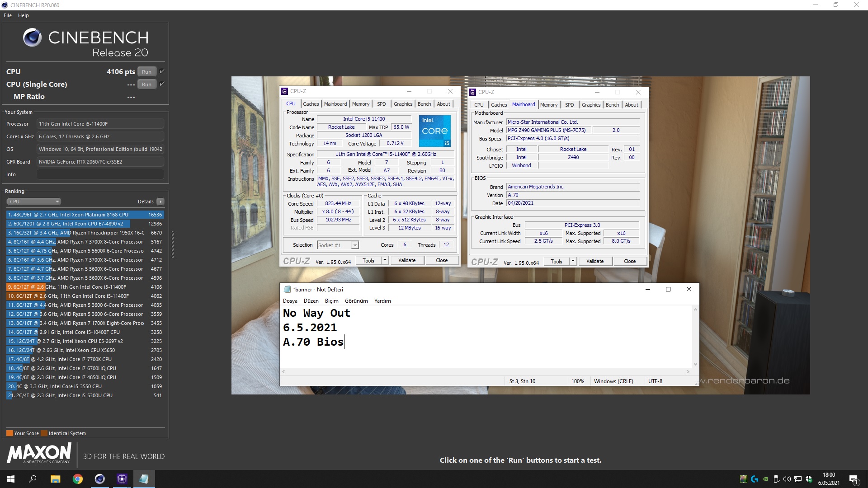
Task: Open the Cinebench Help menu
Action: [24, 15]
